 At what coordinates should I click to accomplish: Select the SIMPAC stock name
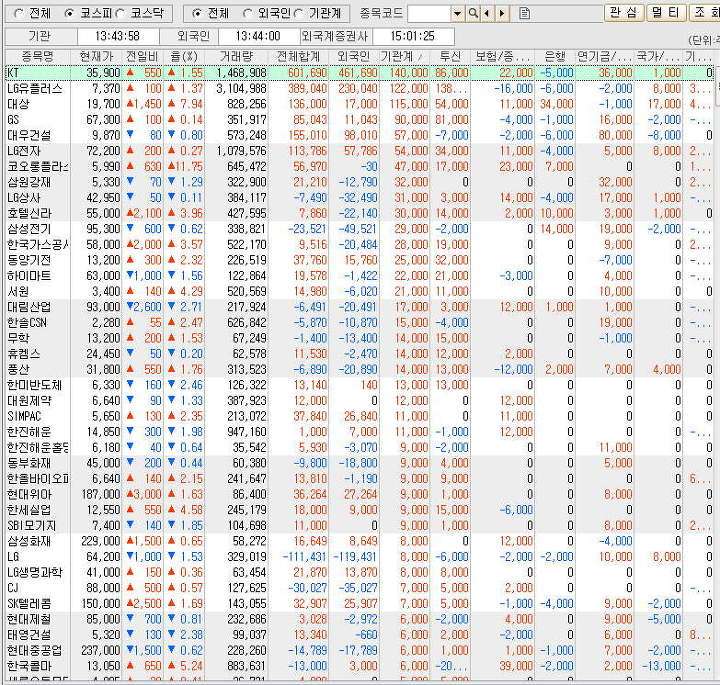pos(24,416)
